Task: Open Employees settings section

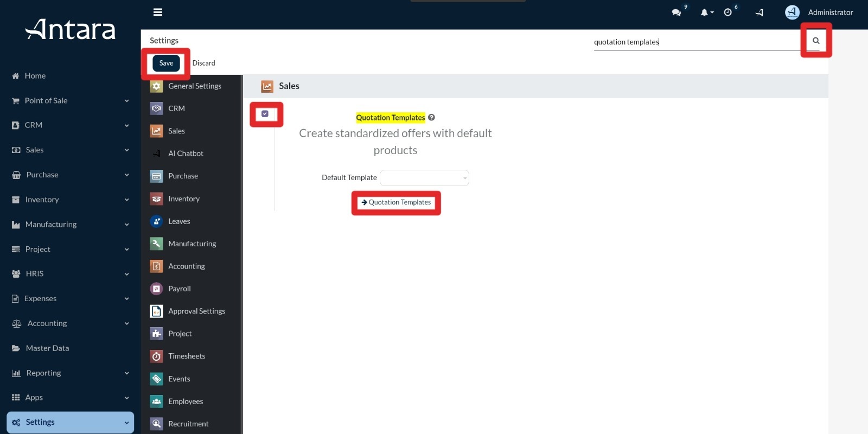Action: pyautogui.click(x=177, y=401)
